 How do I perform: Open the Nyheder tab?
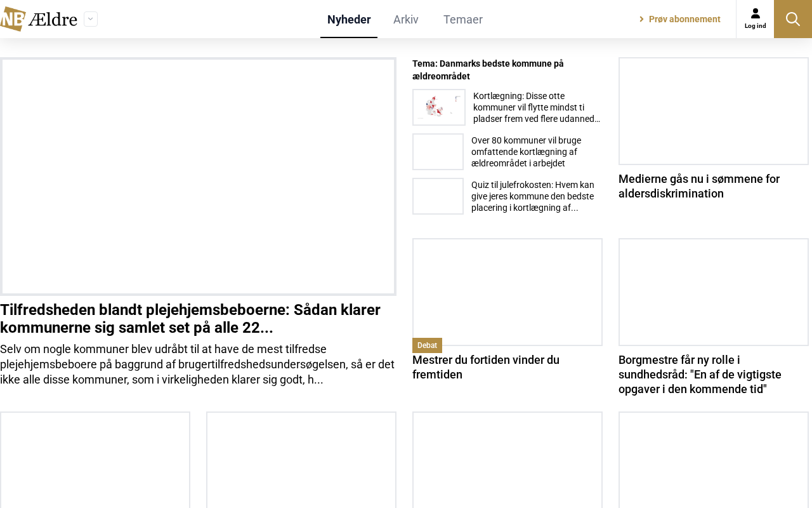coord(349,20)
